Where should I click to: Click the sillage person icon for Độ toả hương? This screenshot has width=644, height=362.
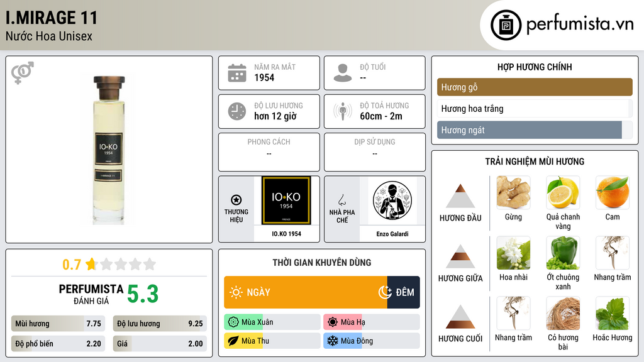pyautogui.click(x=343, y=111)
